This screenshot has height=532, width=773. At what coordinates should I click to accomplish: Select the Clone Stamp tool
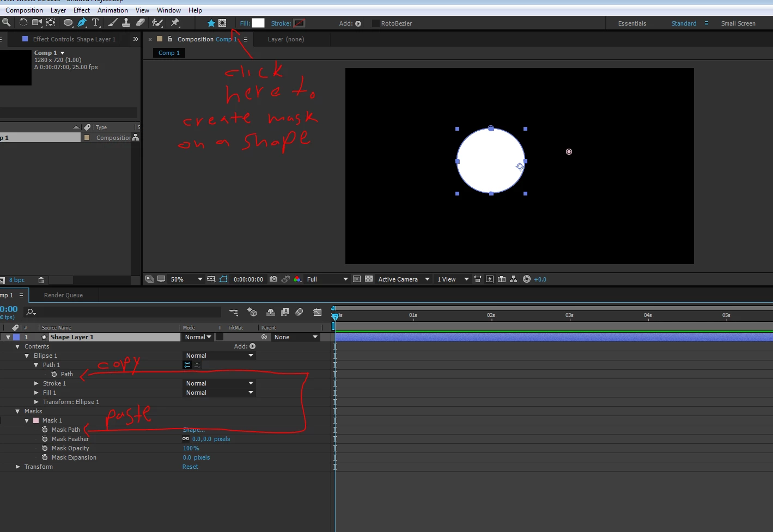[126, 23]
